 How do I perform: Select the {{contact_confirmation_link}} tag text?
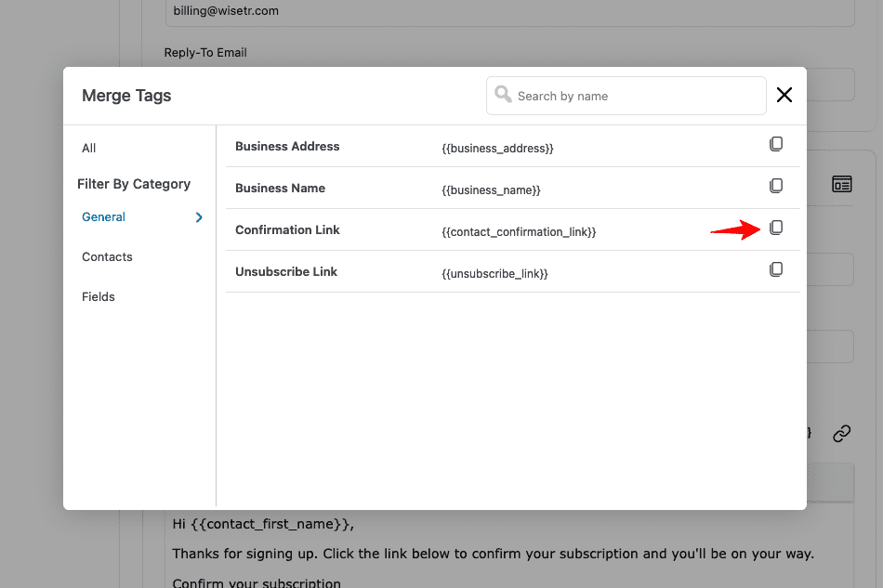[x=519, y=232]
